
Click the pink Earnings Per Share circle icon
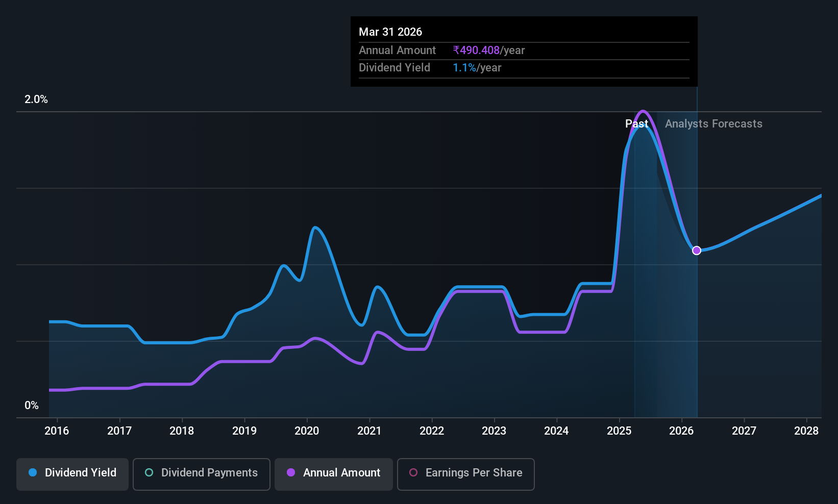413,472
